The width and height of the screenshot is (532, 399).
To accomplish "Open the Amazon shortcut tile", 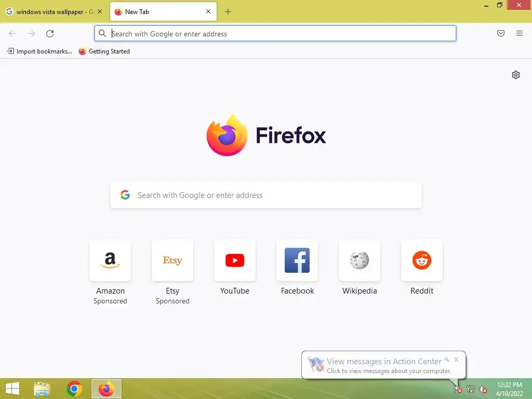I will pos(110,261).
